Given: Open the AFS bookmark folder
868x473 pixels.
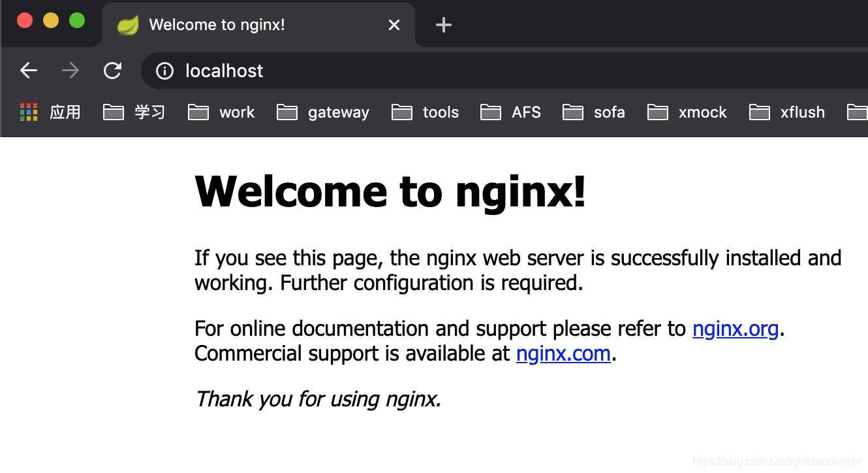Looking at the screenshot, I should (x=511, y=112).
